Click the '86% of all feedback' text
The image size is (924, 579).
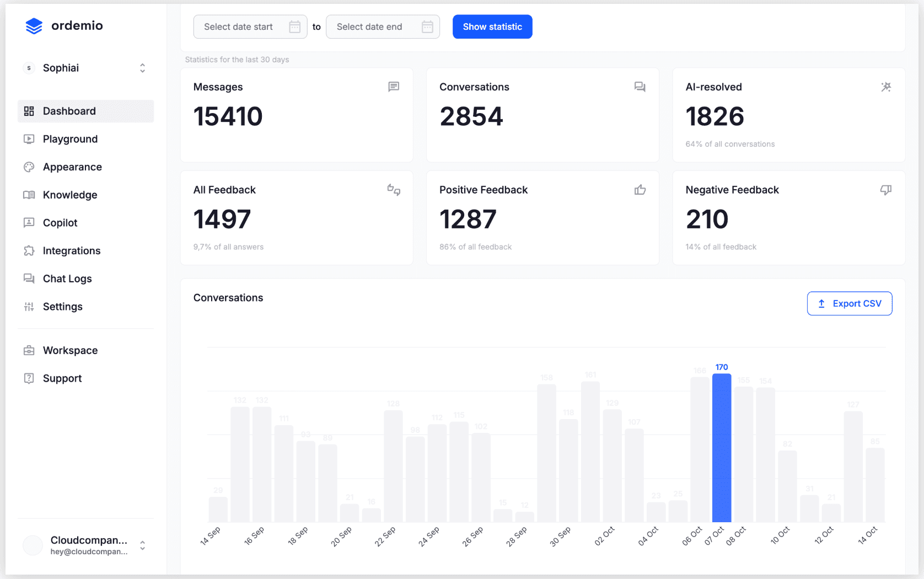click(x=475, y=247)
